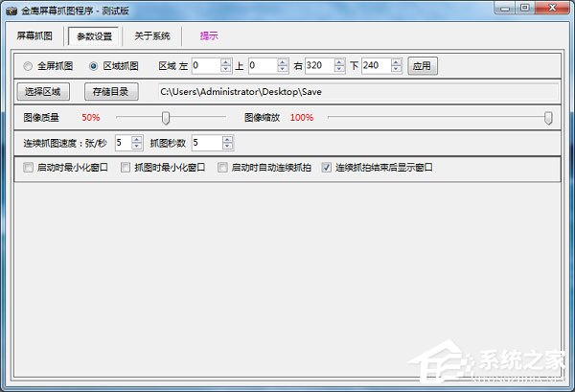Click the 抓图秒数 value field

pyautogui.click(x=207, y=143)
